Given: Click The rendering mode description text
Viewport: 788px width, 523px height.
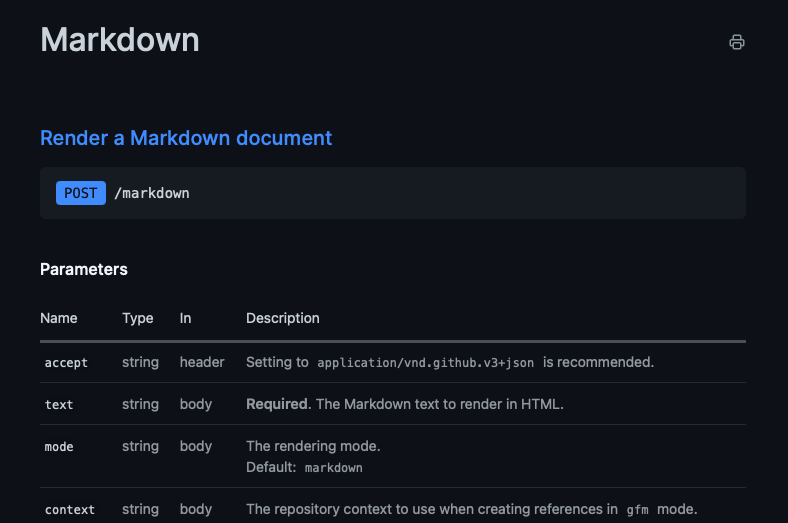Looking at the screenshot, I should pyautogui.click(x=313, y=446).
